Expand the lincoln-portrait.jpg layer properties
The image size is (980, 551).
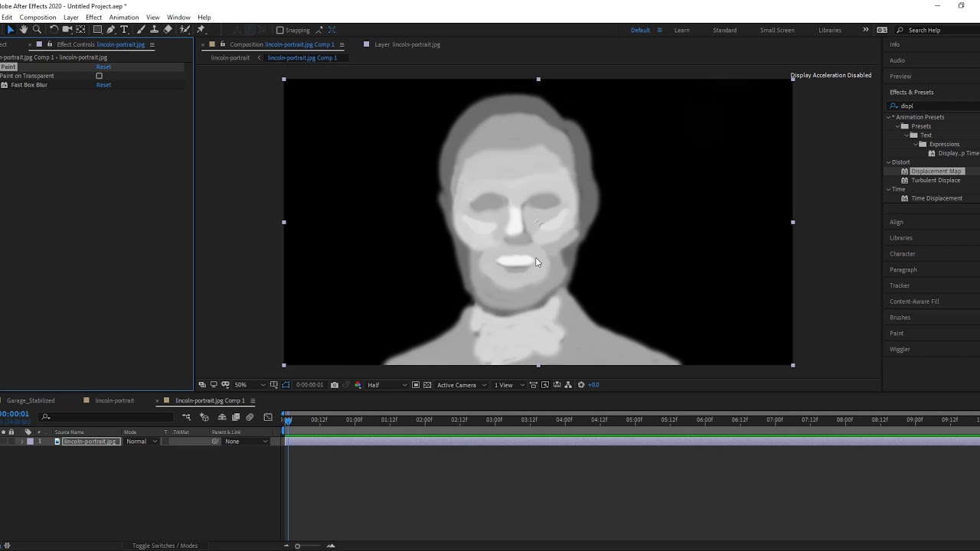click(21, 442)
